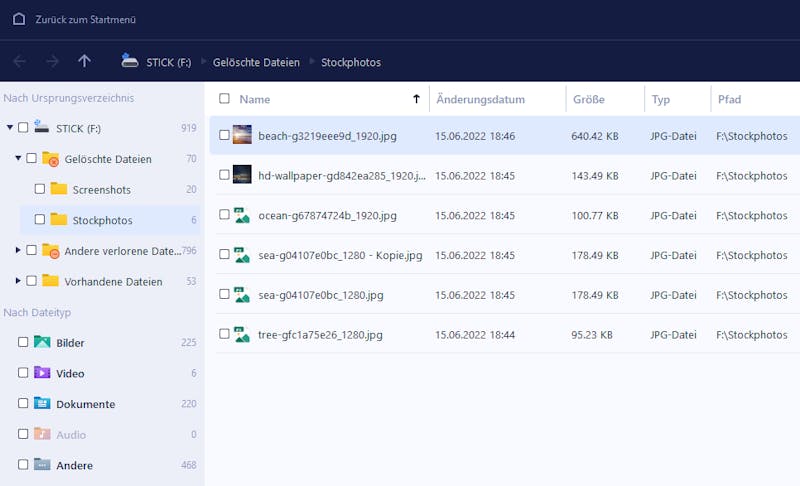The image size is (800, 486).
Task: Go back with the left arrow
Action: pyautogui.click(x=19, y=62)
